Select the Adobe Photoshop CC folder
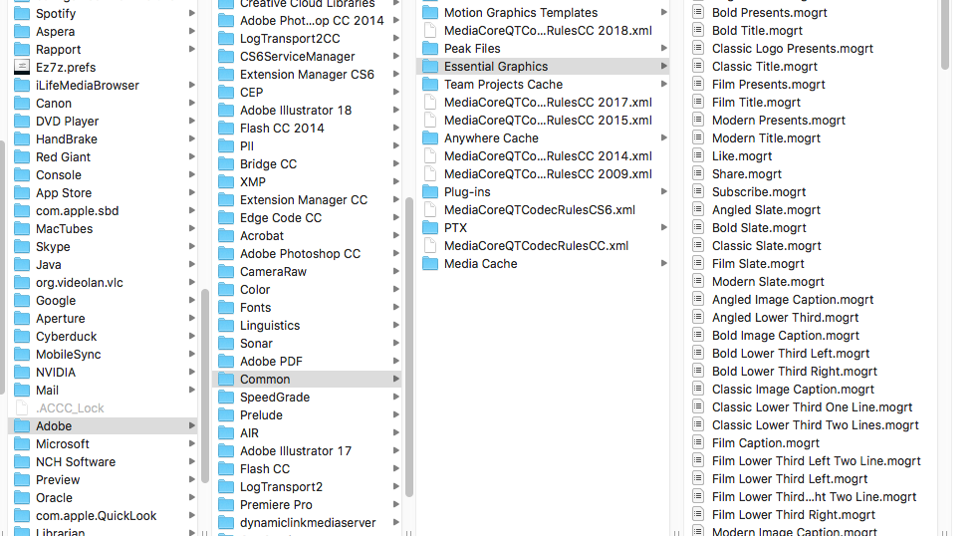 [x=308, y=254]
